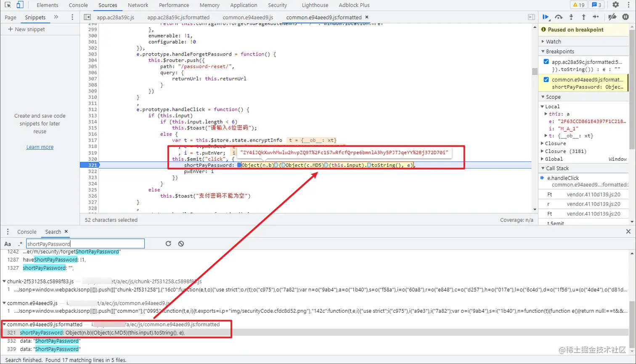Image resolution: width=636 pixels, height=364 pixels.
Task: Expand the Global scope
Action: click(543, 159)
